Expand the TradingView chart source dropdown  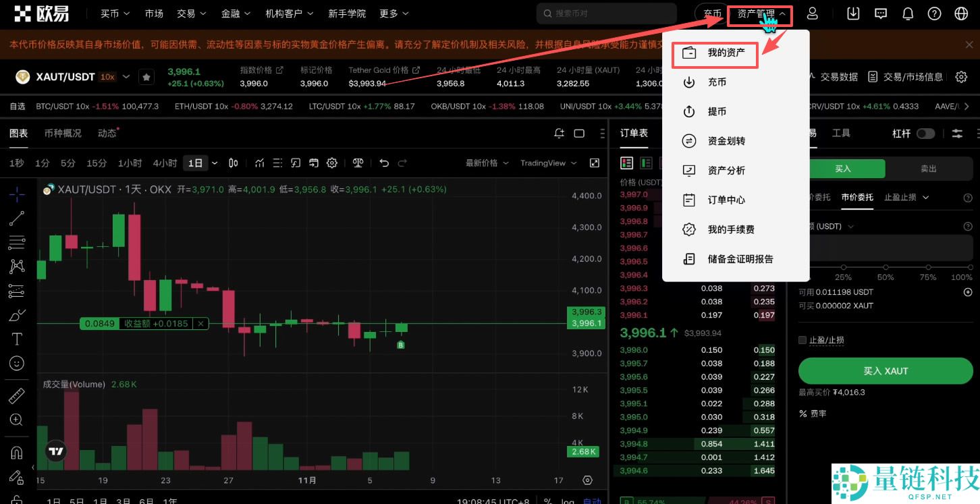548,163
